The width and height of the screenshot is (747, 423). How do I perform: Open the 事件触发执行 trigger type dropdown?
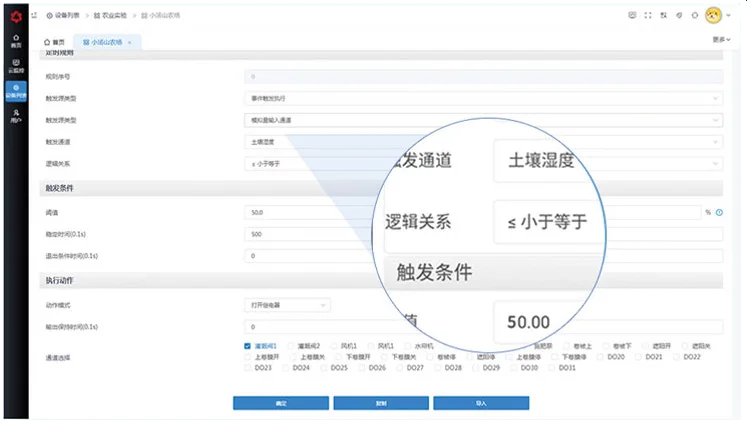[484, 99]
